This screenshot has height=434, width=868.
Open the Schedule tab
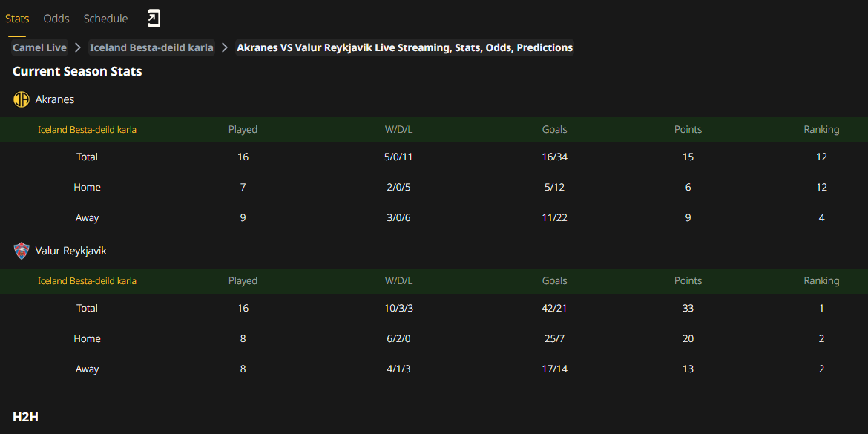106,19
